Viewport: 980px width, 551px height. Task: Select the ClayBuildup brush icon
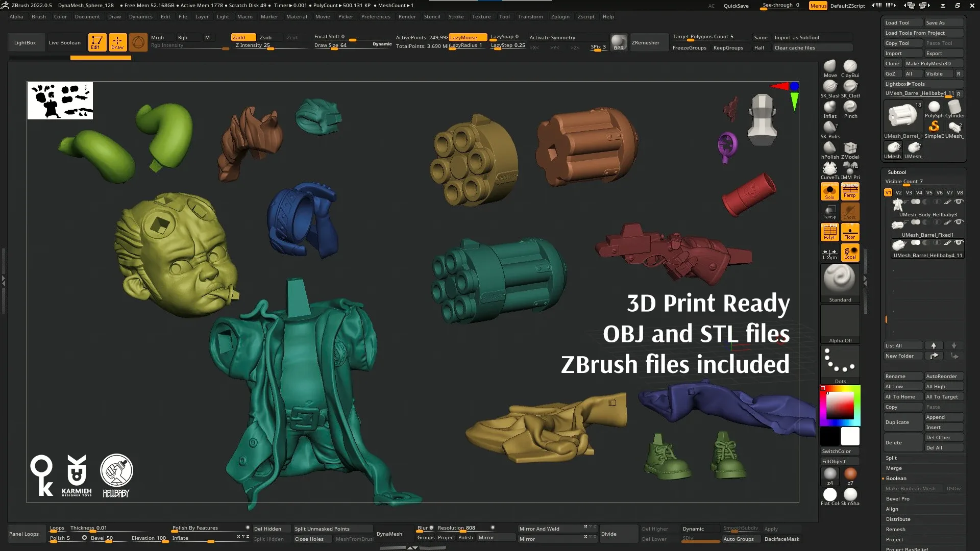850,67
